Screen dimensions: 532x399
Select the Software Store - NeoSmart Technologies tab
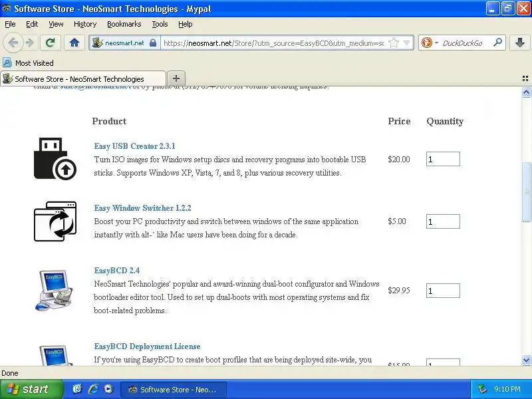point(83,78)
